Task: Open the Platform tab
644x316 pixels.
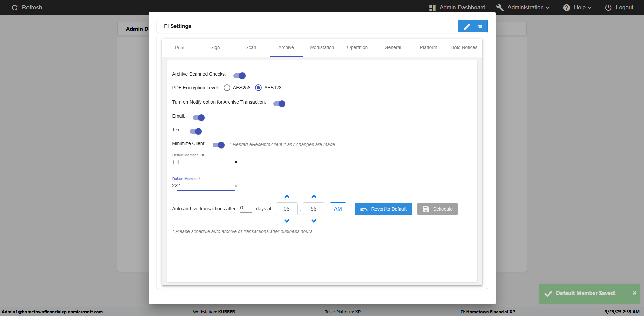Action: click(429, 48)
